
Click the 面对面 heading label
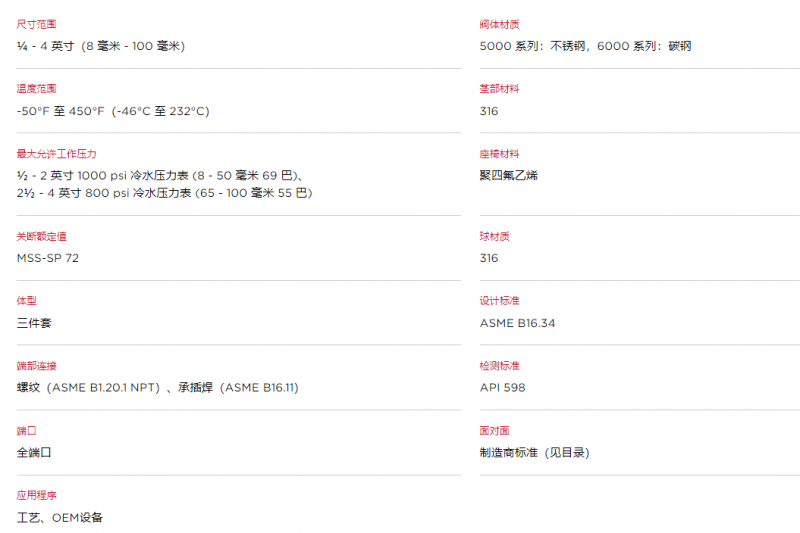[x=494, y=430]
